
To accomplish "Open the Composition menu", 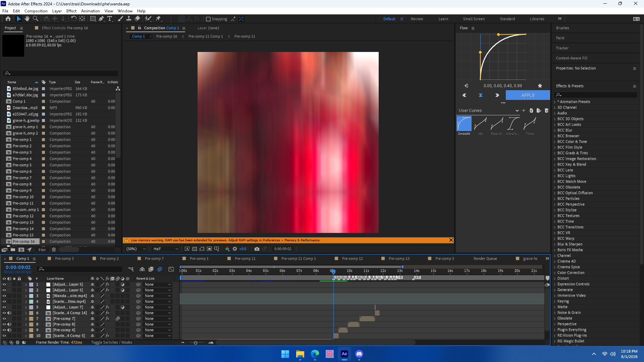I will [36, 11].
